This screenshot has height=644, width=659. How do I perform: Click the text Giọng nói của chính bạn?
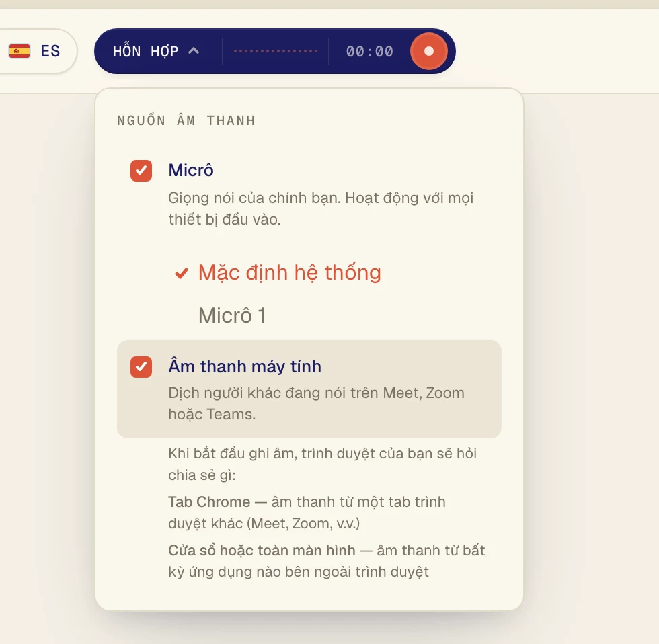[x=255, y=198]
